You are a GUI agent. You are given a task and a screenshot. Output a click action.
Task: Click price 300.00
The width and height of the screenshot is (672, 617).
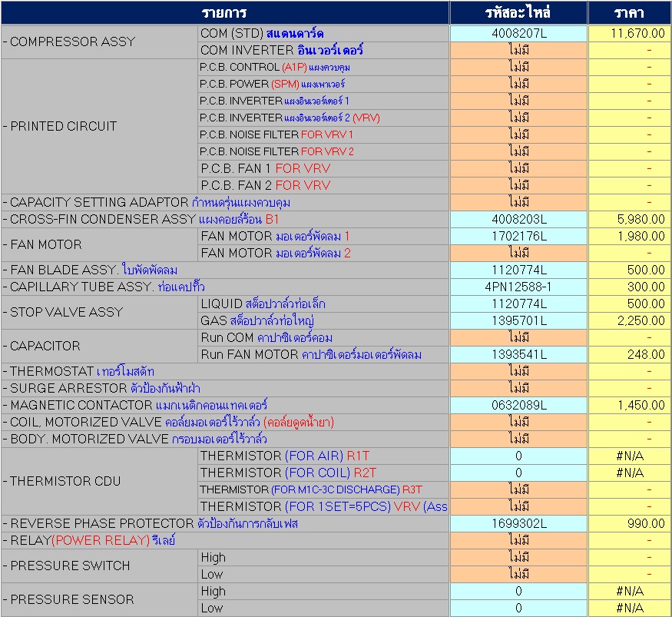(629, 287)
